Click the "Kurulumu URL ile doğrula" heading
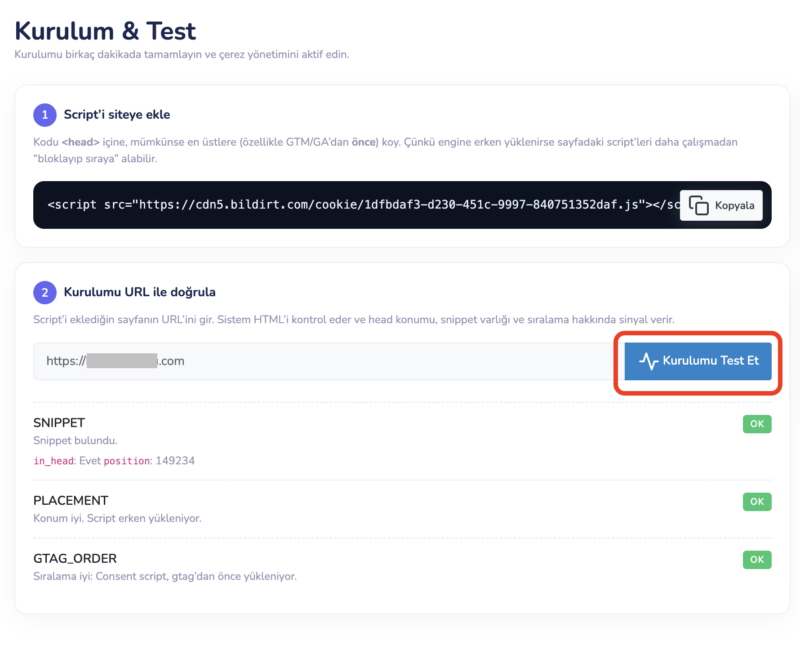The width and height of the screenshot is (800, 650). click(x=139, y=292)
